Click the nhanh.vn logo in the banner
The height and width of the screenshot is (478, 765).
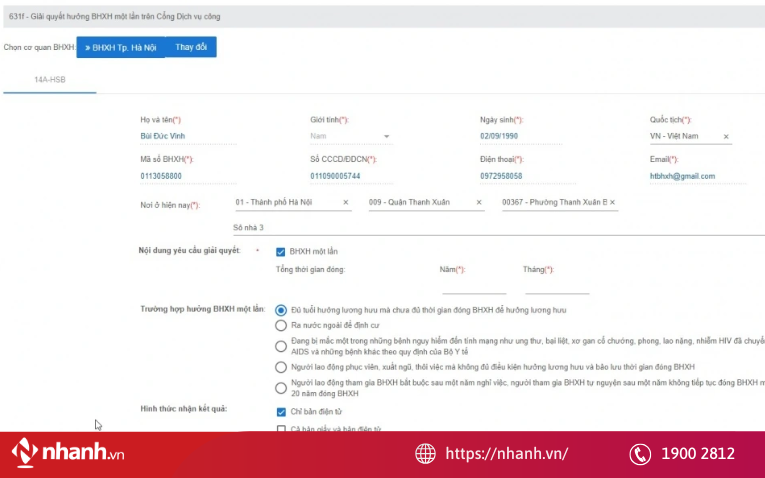click(68, 454)
